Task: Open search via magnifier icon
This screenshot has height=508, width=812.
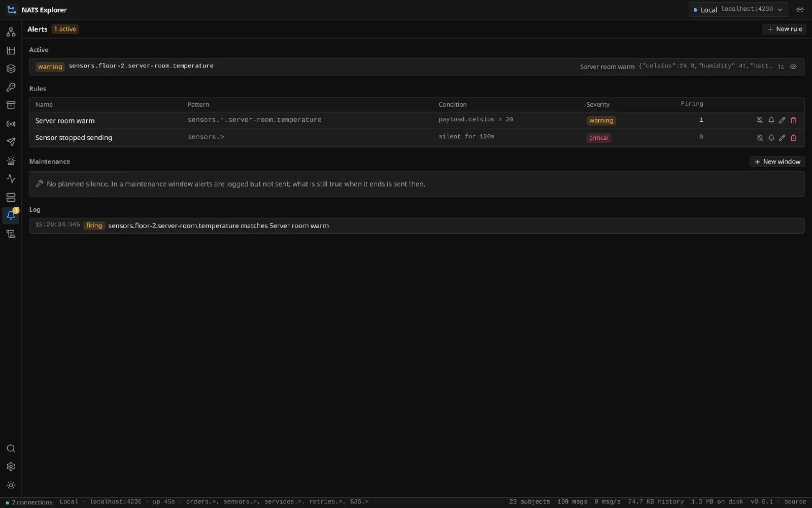Action: (x=11, y=449)
